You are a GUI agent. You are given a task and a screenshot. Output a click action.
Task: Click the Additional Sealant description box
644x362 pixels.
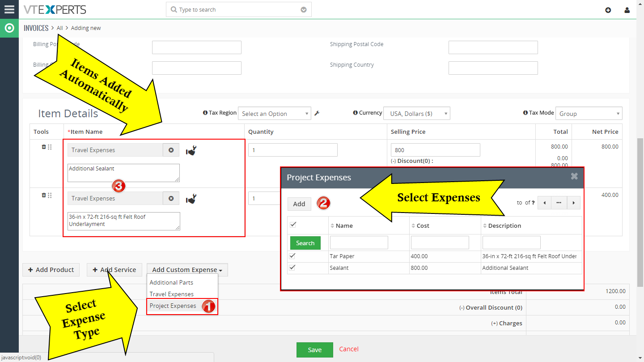(124, 173)
